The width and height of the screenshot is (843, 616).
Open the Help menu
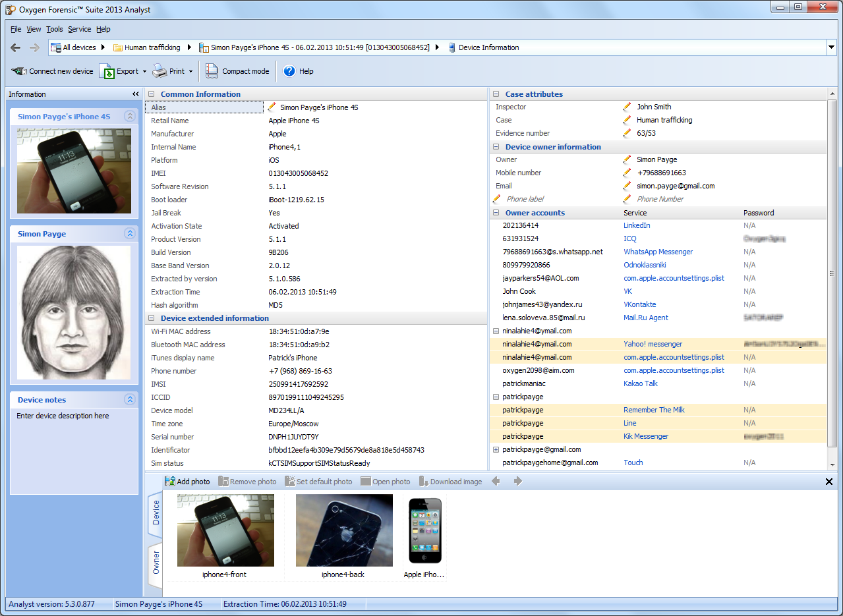[x=103, y=29]
